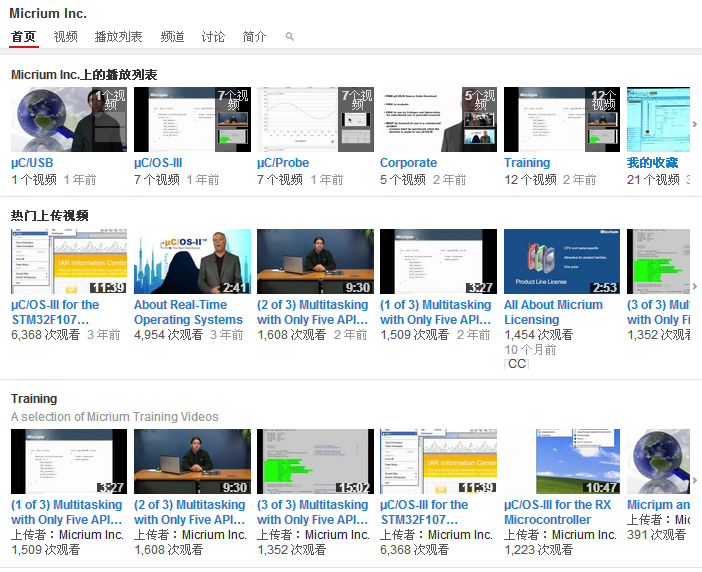This screenshot has height=572, width=702.
Task: Open the µC/OS-III playlist thumbnail
Action: (x=192, y=120)
